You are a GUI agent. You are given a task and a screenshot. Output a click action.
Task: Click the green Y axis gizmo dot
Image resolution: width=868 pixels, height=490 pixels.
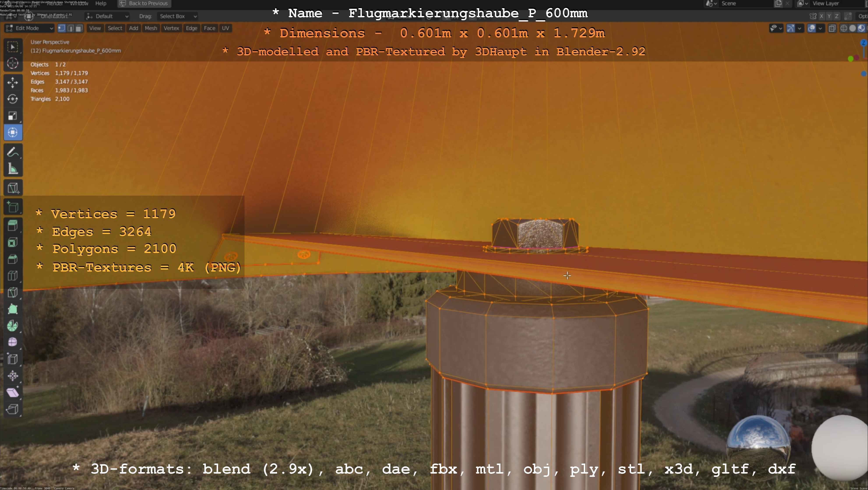[x=850, y=59]
